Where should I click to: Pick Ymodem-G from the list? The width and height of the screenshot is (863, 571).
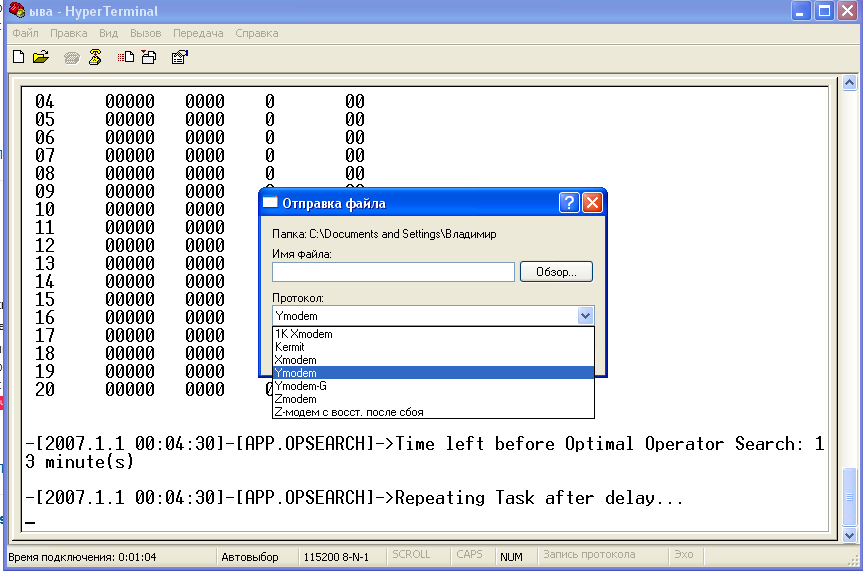pyautogui.click(x=302, y=386)
